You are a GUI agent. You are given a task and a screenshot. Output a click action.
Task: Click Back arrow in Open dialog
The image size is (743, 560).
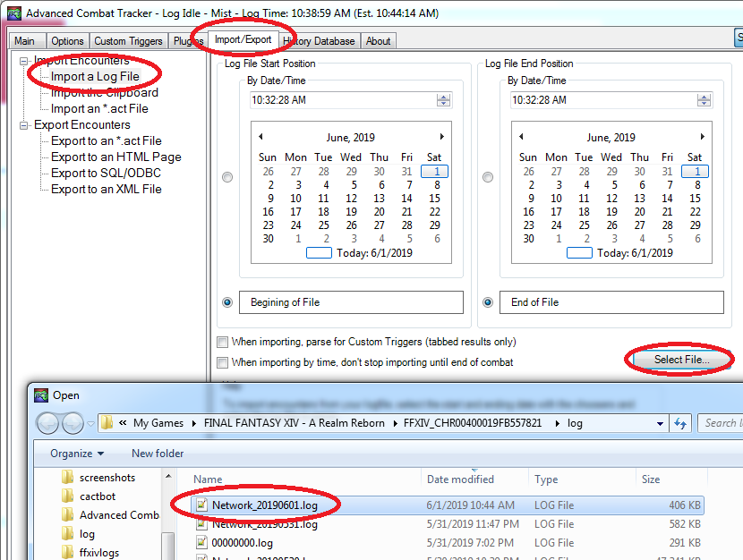[47, 423]
